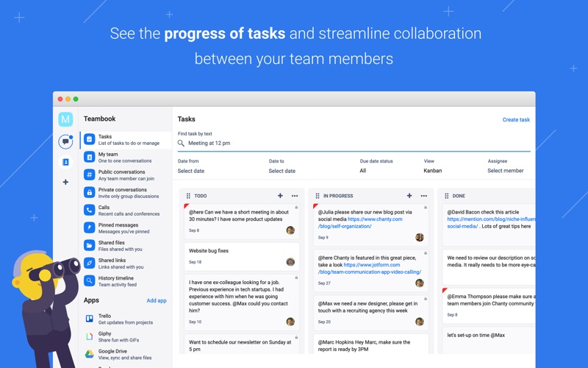Open the jotform.com blog link
This screenshot has height=368, width=588.
point(370,269)
